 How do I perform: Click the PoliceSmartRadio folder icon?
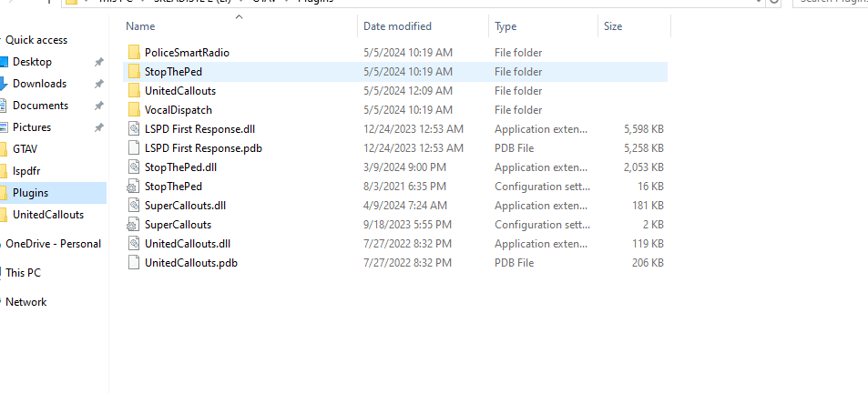135,53
